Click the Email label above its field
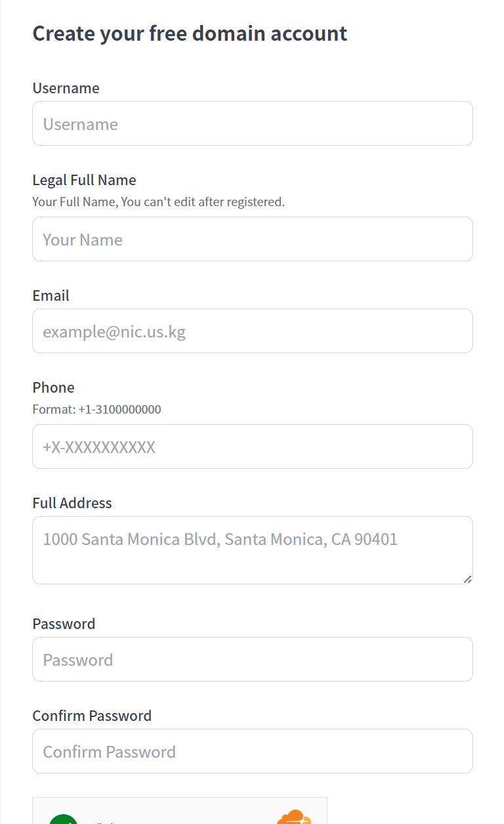 tap(51, 295)
